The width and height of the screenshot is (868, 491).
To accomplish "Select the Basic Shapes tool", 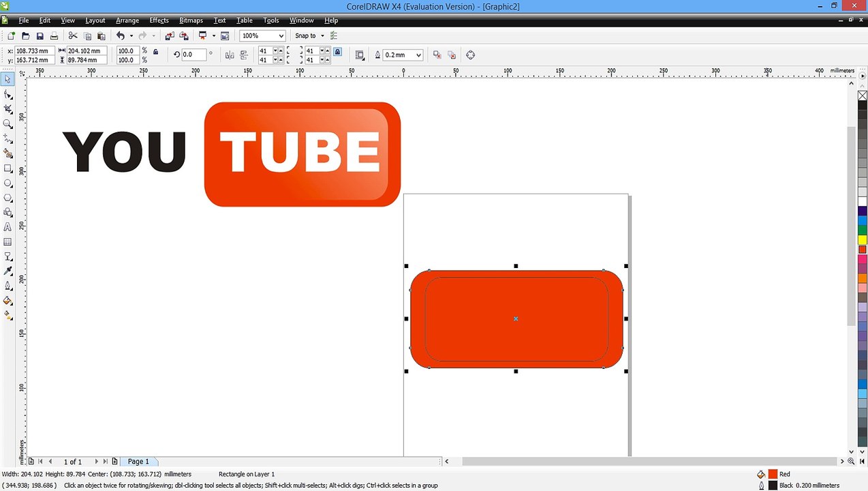I will [7, 213].
